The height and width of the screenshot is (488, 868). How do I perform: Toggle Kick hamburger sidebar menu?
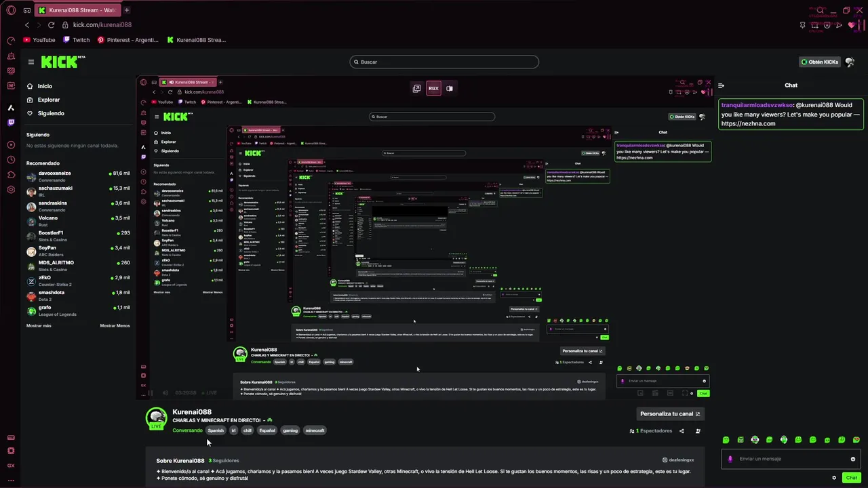click(31, 62)
